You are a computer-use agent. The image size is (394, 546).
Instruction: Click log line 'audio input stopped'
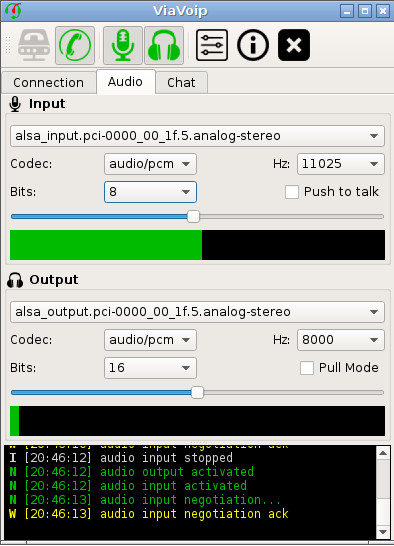(x=121, y=458)
